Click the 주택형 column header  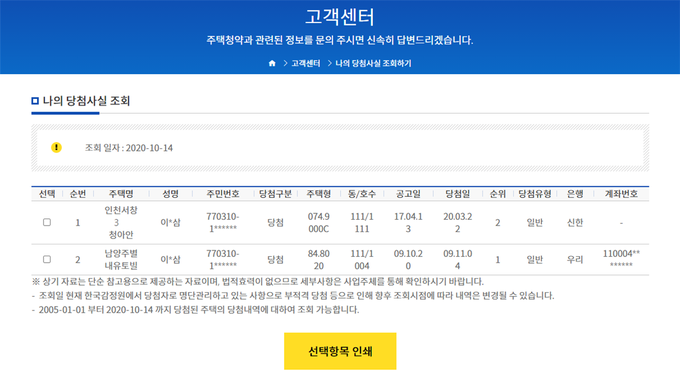click(319, 194)
